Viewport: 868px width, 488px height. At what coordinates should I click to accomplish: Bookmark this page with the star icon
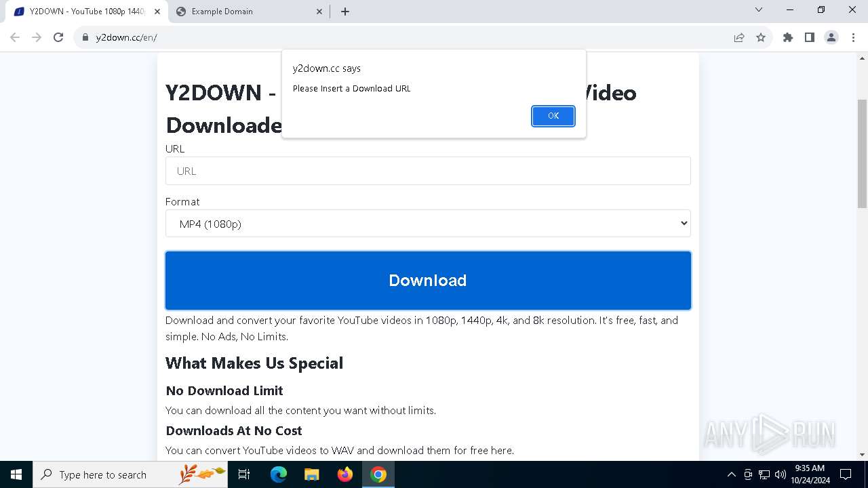[x=761, y=37]
